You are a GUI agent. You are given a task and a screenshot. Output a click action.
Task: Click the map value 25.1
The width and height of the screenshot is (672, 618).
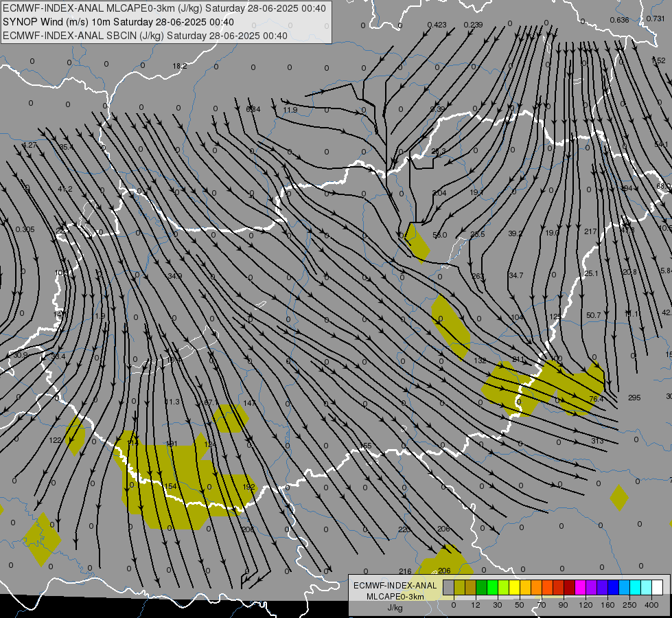591,273
